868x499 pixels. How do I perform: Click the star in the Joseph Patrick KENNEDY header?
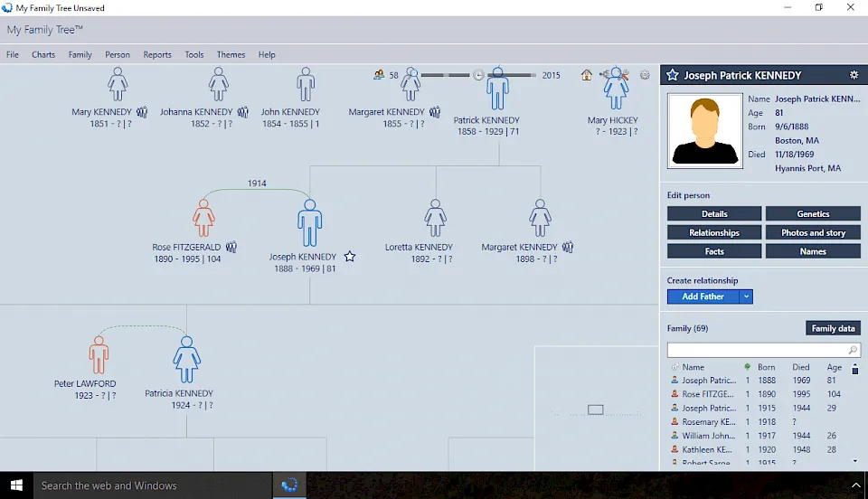tap(673, 75)
